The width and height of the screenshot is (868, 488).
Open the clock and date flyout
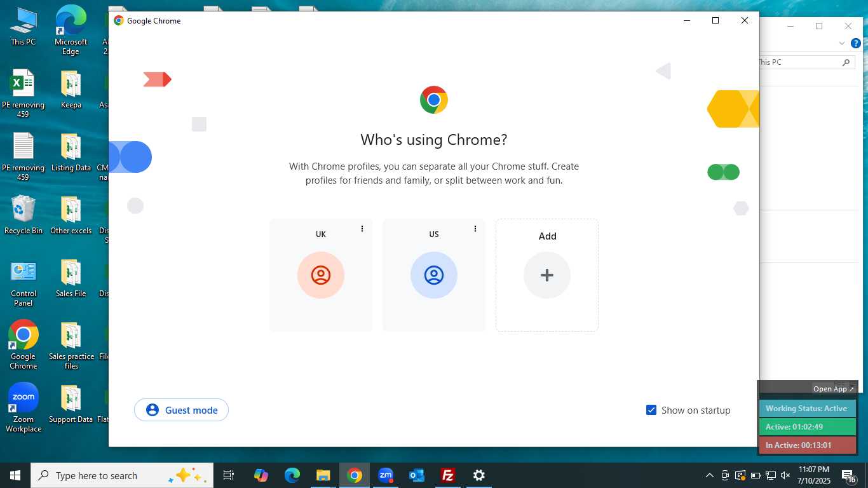point(814,475)
